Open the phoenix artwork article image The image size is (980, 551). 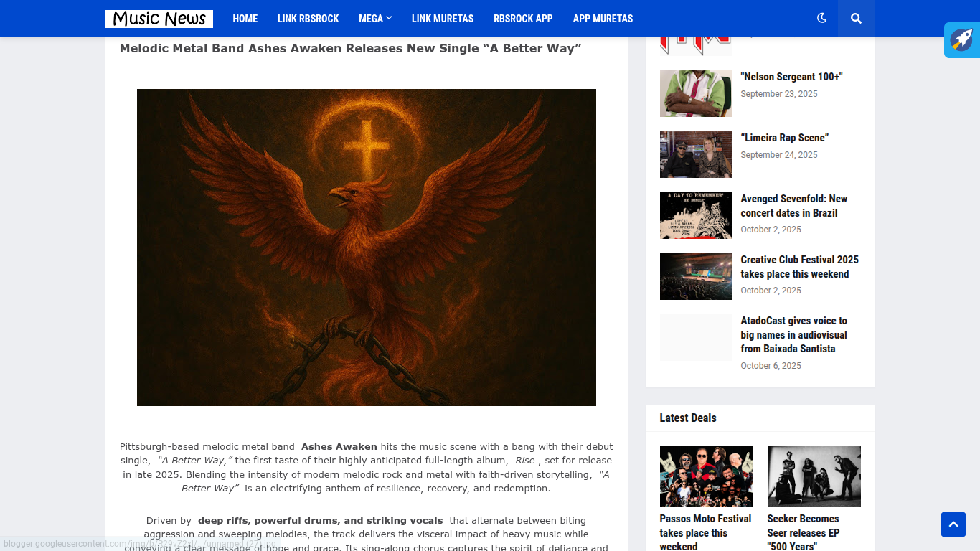(x=366, y=247)
